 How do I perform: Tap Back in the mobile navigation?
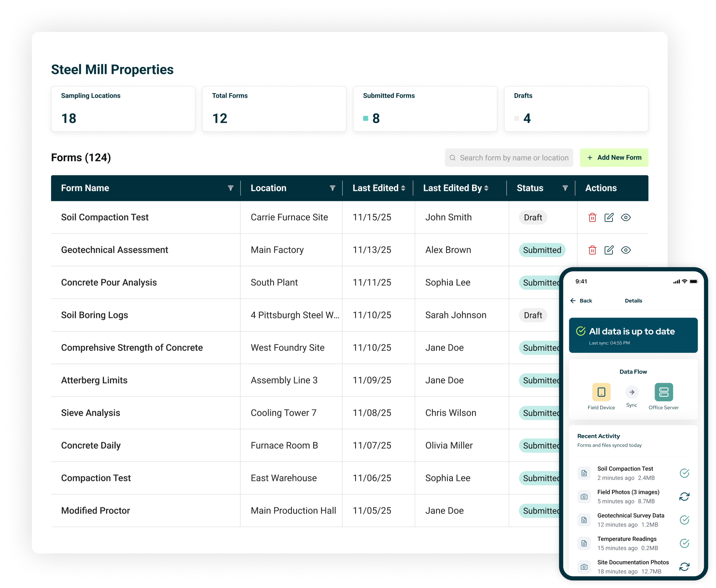pos(581,300)
